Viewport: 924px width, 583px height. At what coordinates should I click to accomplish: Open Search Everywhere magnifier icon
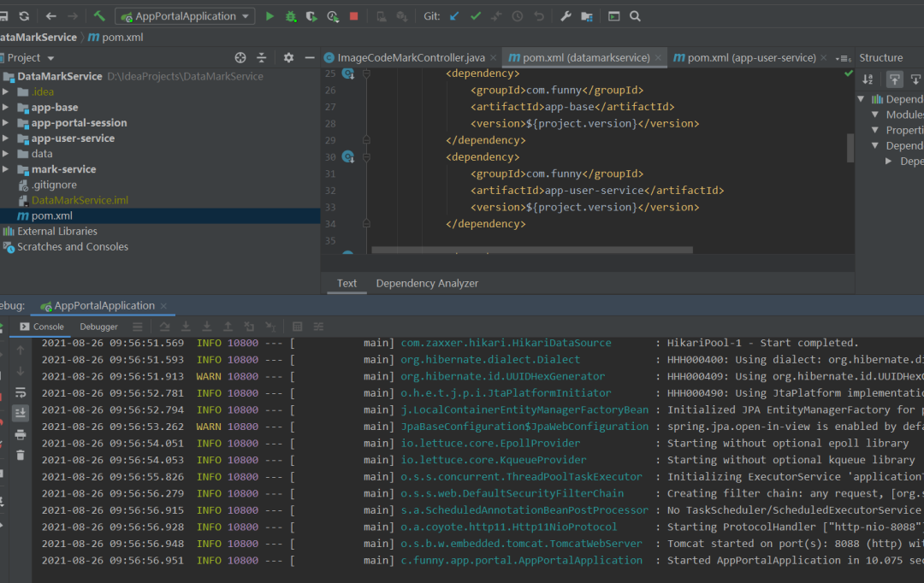635,16
